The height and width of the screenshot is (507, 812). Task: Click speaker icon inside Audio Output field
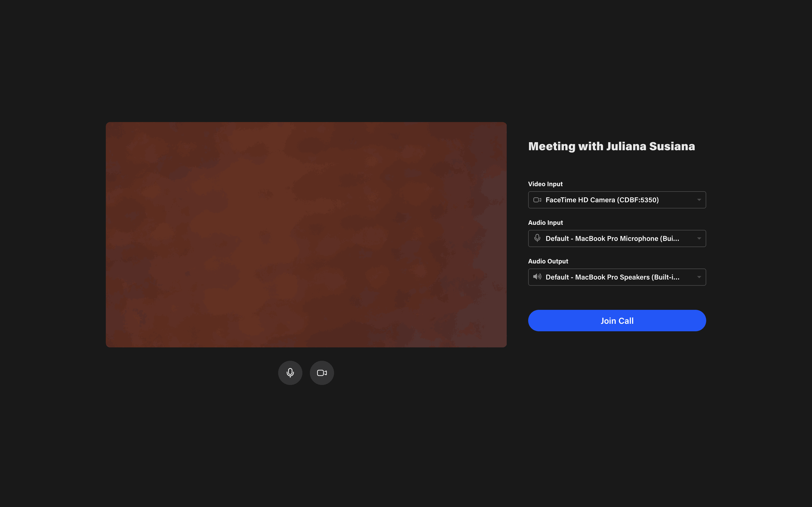(537, 277)
